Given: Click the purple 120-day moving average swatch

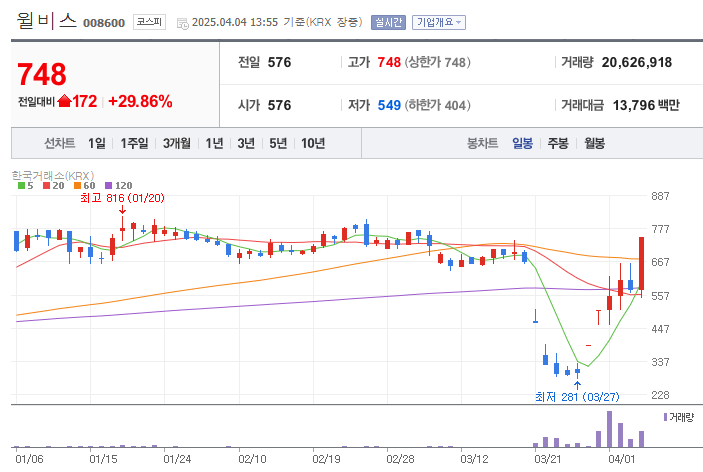Looking at the screenshot, I should [x=108, y=186].
